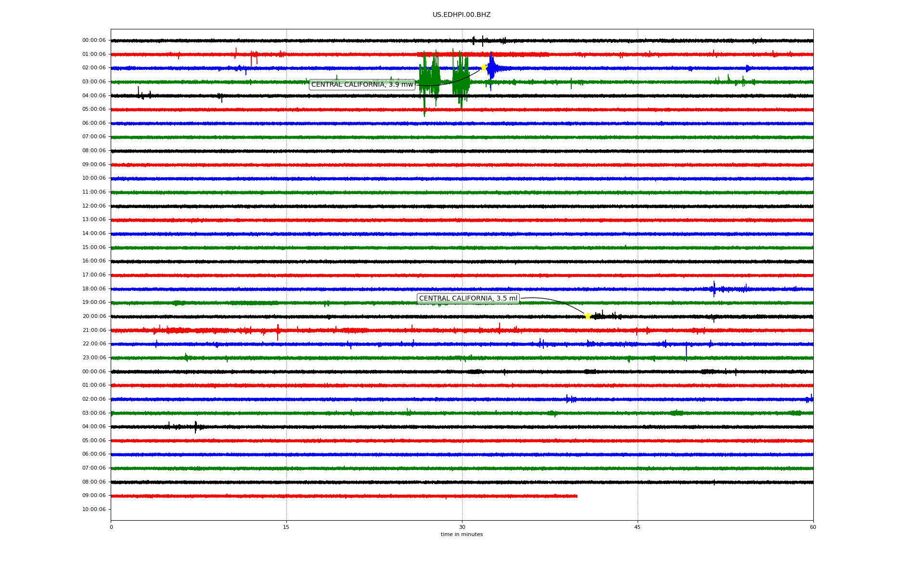
Task: Click the 45 tick on the time axis
Action: point(638,527)
